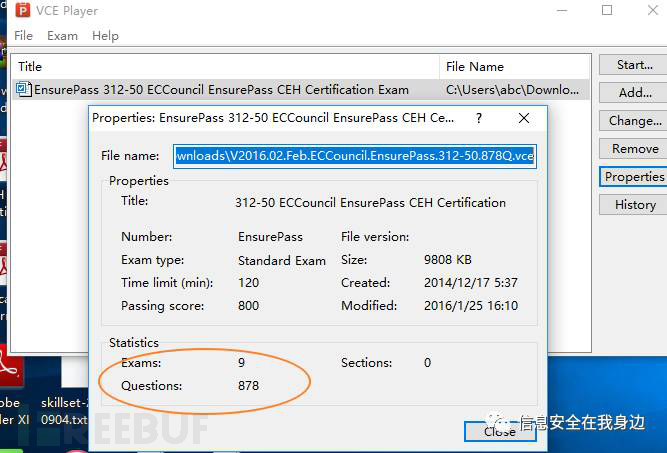Open the File menu
Screen dimensions: 667x453
click(x=23, y=36)
